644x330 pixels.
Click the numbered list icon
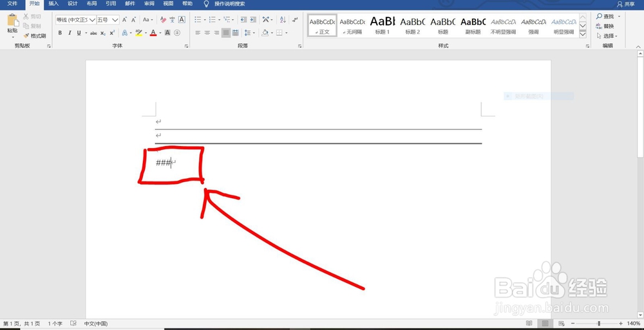(x=213, y=20)
